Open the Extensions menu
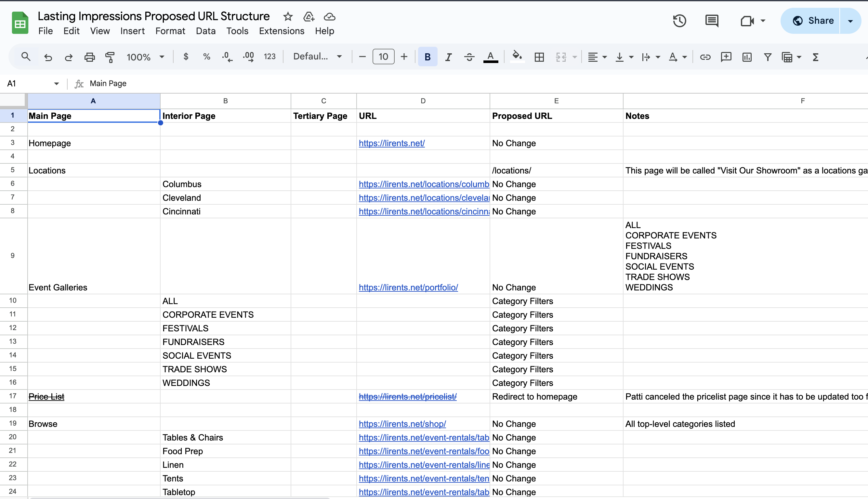 point(282,31)
